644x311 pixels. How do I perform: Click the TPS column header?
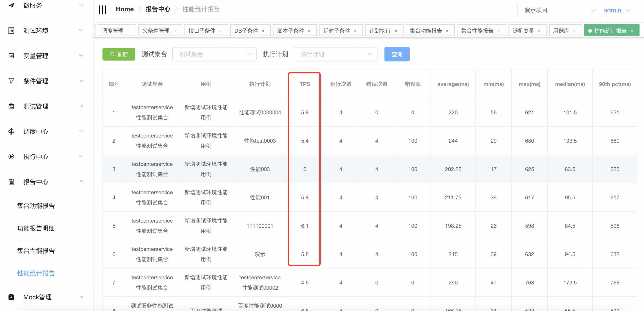[305, 84]
